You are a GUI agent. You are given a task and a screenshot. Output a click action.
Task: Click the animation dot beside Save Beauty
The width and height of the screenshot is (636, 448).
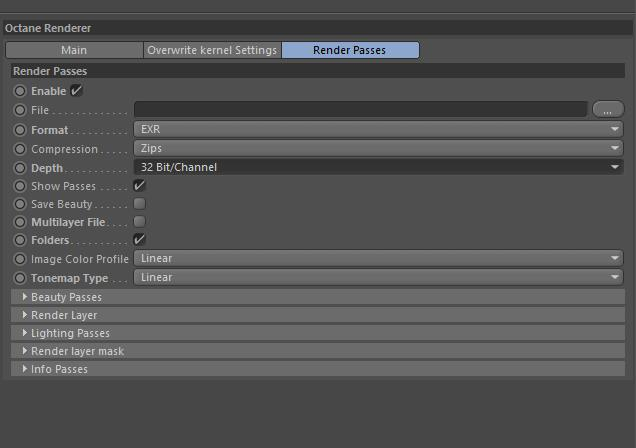(20, 204)
